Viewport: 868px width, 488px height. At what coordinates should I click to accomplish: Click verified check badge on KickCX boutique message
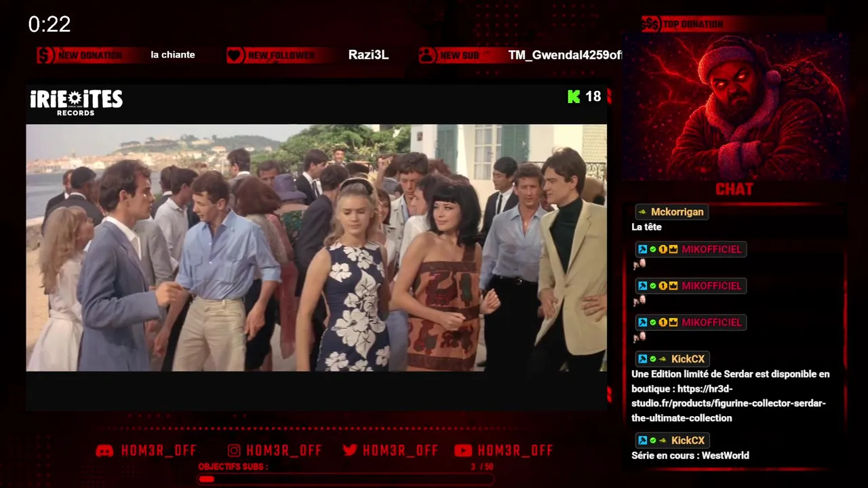tap(652, 359)
